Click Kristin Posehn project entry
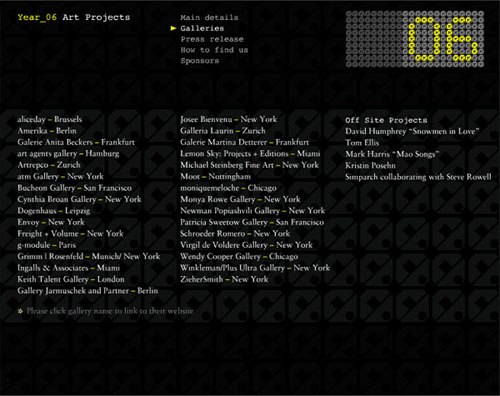This screenshot has height=396, width=500. tap(370, 165)
